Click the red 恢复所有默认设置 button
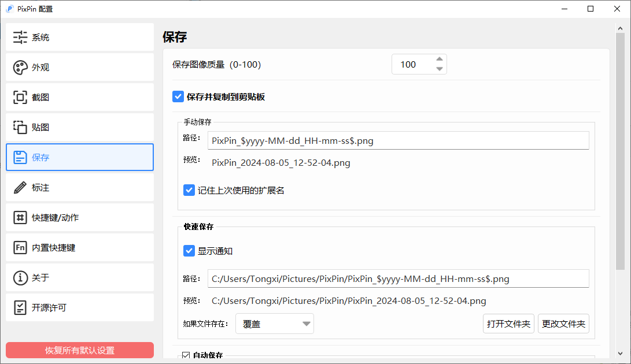The image size is (631, 364). [80, 350]
